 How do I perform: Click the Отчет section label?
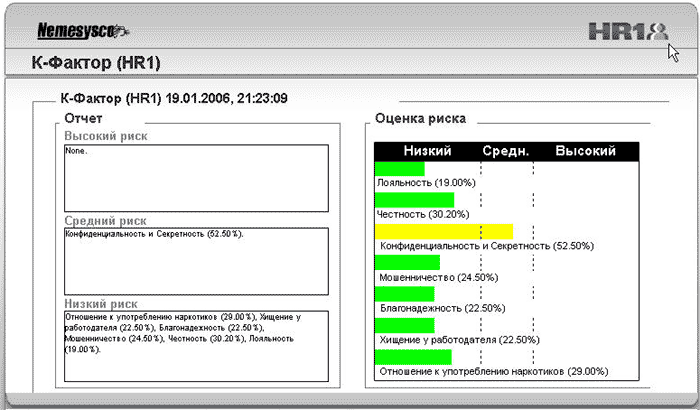(x=83, y=118)
